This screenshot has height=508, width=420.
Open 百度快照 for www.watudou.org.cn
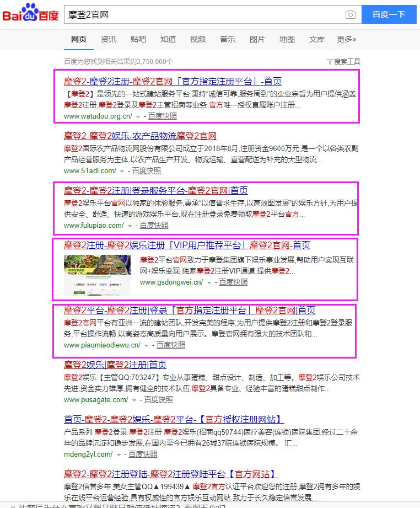coord(162,116)
